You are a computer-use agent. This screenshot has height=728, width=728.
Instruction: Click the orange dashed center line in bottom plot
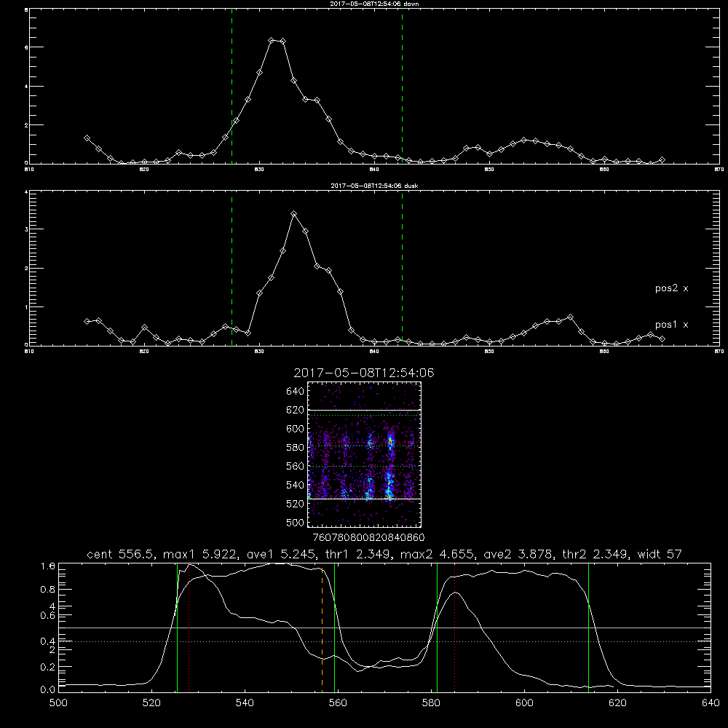[x=322, y=629]
